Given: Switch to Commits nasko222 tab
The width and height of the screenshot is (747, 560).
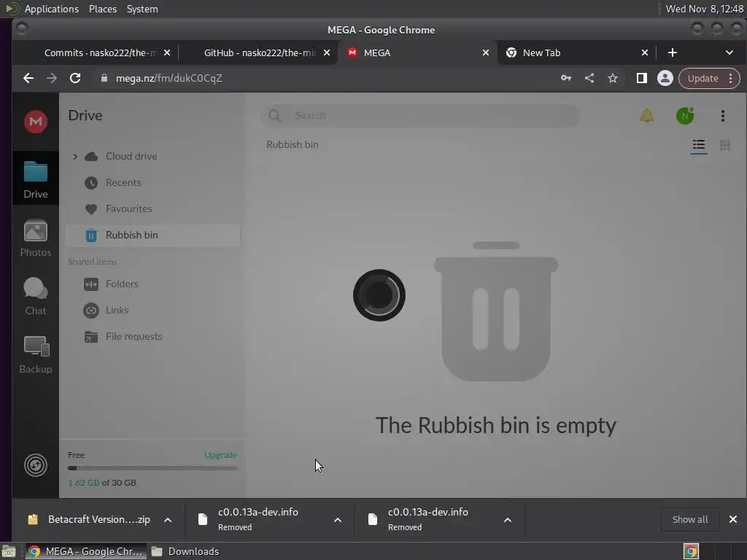Looking at the screenshot, I should (x=100, y=52).
